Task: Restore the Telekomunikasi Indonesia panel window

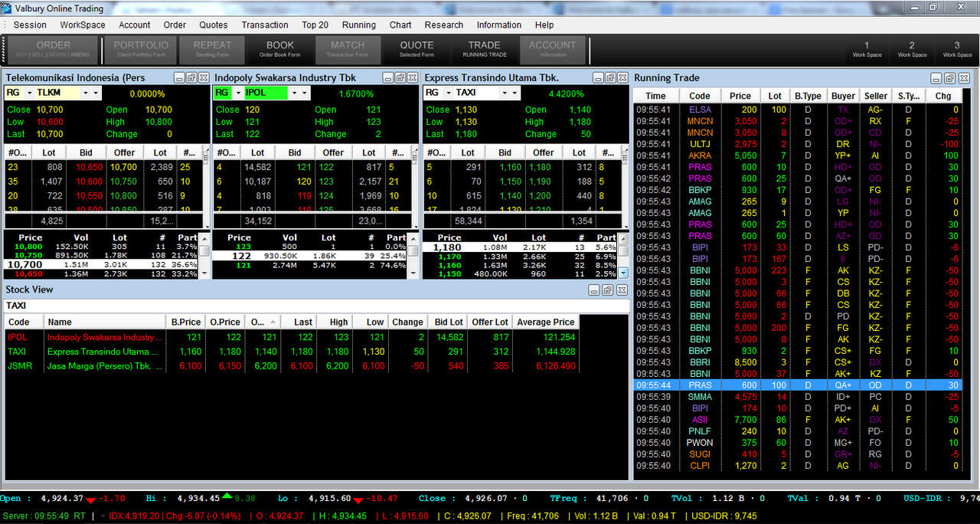Action: pyautogui.click(x=191, y=77)
